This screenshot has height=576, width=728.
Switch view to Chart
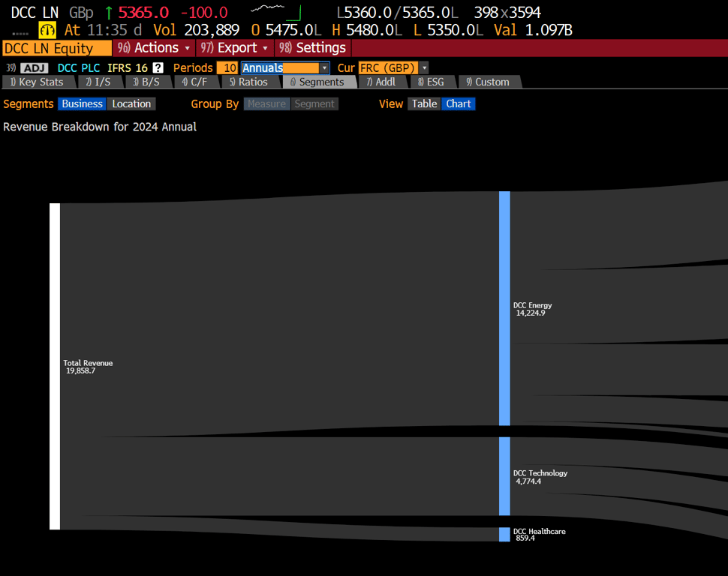point(459,104)
